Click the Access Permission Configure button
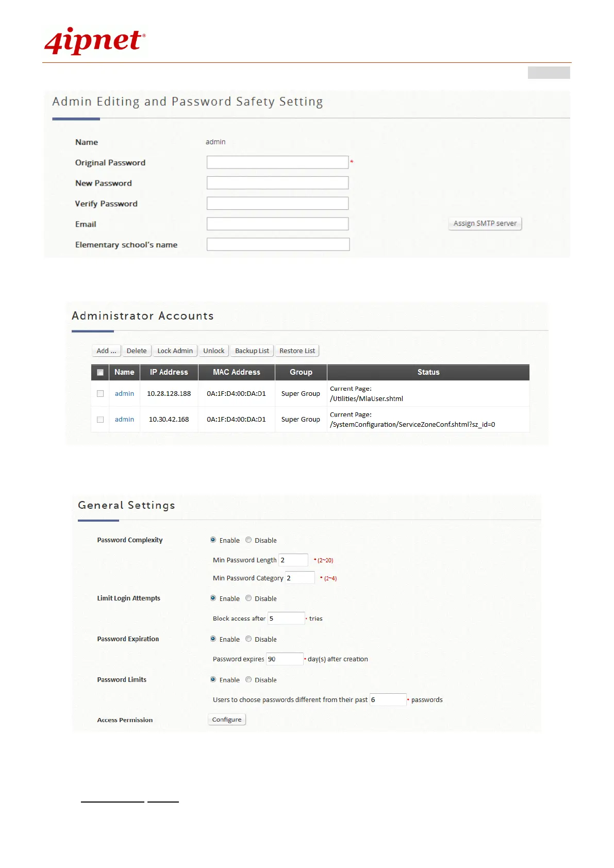The image size is (614, 868). click(227, 720)
